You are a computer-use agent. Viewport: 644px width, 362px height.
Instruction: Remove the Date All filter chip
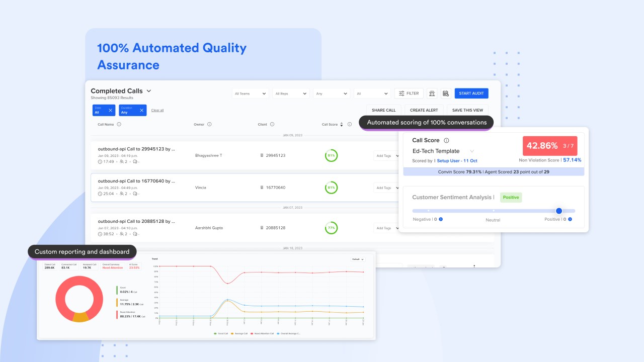pos(111,110)
